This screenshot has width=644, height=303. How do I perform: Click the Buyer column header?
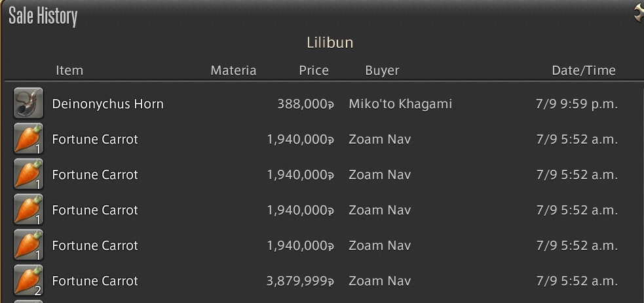pyautogui.click(x=382, y=71)
